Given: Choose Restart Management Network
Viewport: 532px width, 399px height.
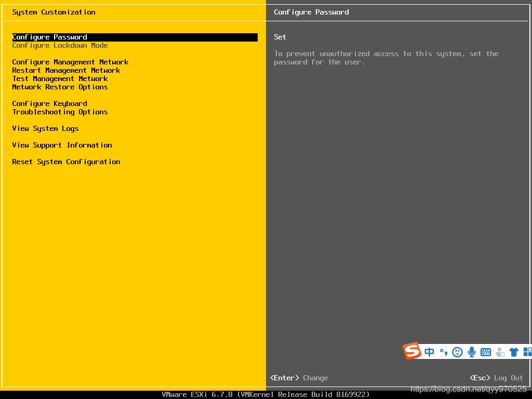Looking at the screenshot, I should (66, 71).
